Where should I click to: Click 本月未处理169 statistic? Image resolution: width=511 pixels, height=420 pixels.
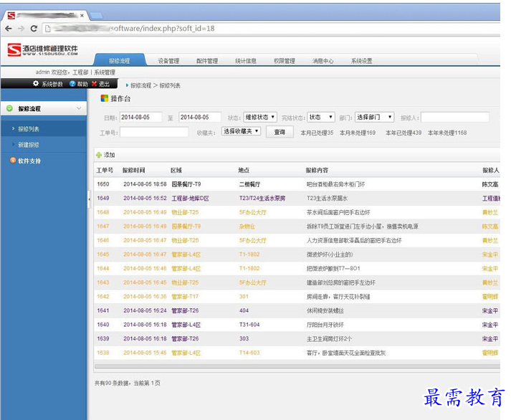[358, 133]
